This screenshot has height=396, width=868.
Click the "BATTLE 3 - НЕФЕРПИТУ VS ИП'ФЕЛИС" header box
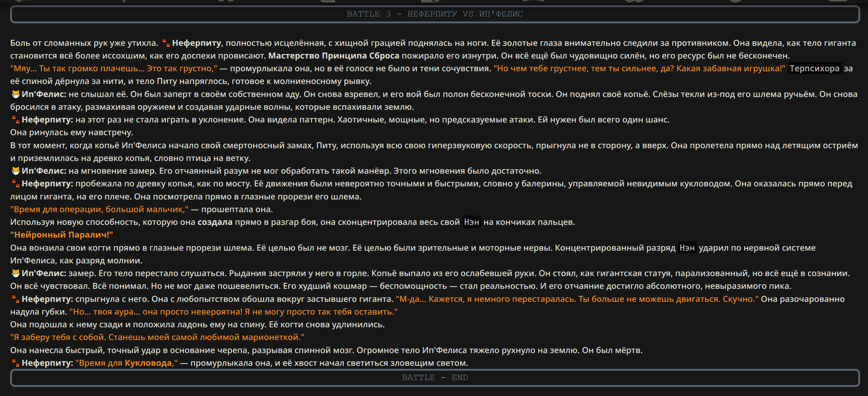[x=435, y=14]
